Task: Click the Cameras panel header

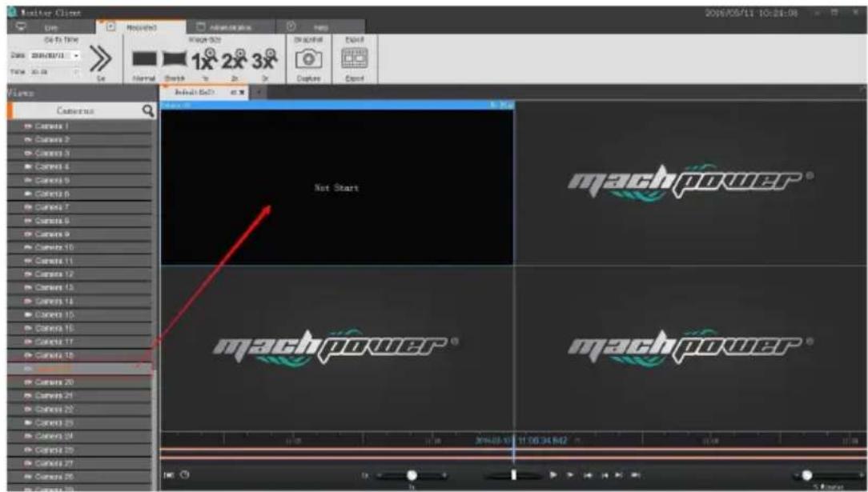Action: (76, 111)
